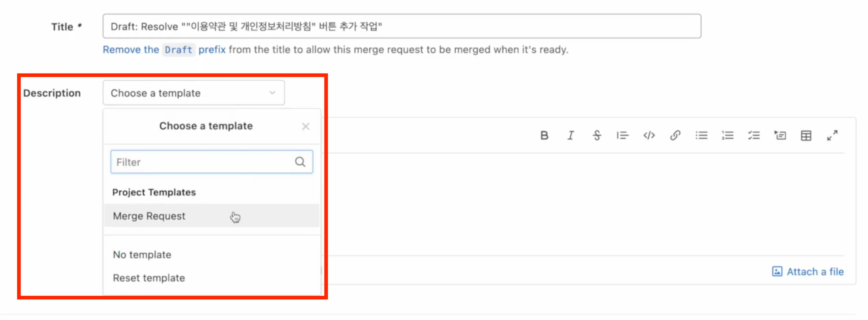Choose the No template option
This screenshot has width=868, height=320.
point(142,255)
